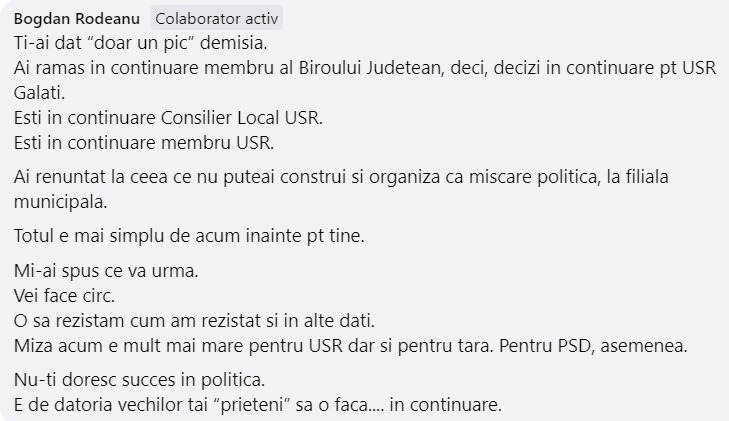Click the sentence starting "Miza acum e mult"
The height and width of the screenshot is (421, 729).
[253, 346]
